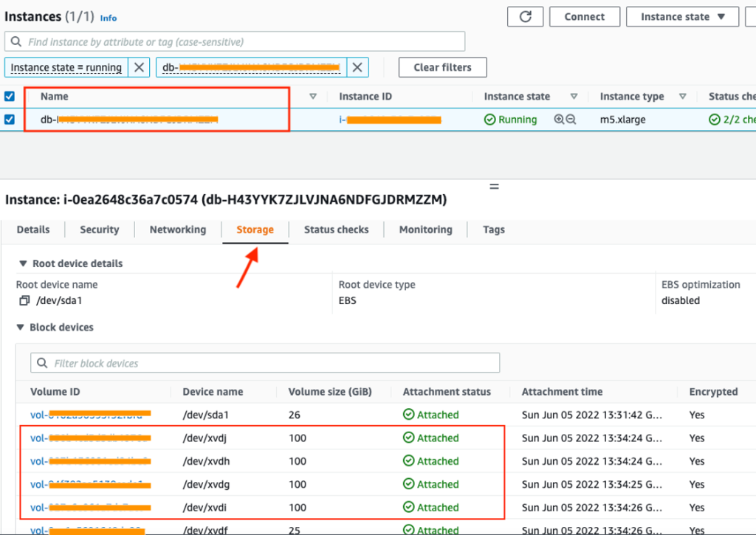Click the Clear filters button
The height and width of the screenshot is (535, 756).
click(442, 67)
